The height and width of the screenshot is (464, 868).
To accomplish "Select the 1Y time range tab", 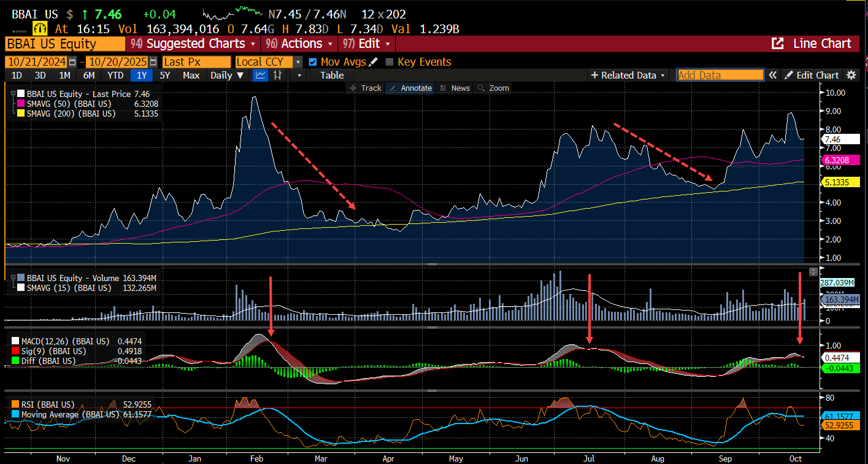I will [x=142, y=75].
